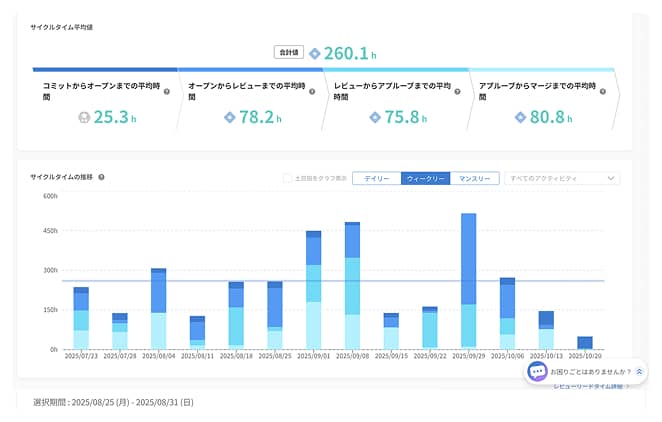Click the 450h axis label

pos(50,231)
